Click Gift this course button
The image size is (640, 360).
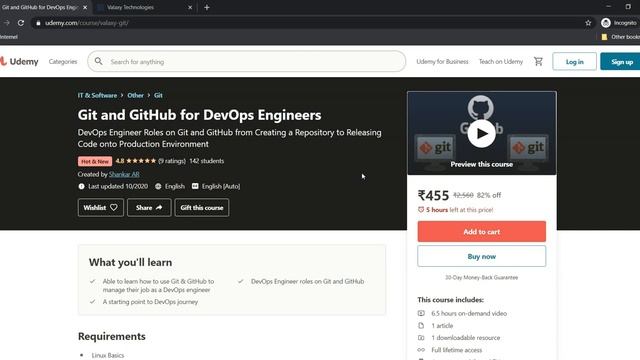point(202,207)
